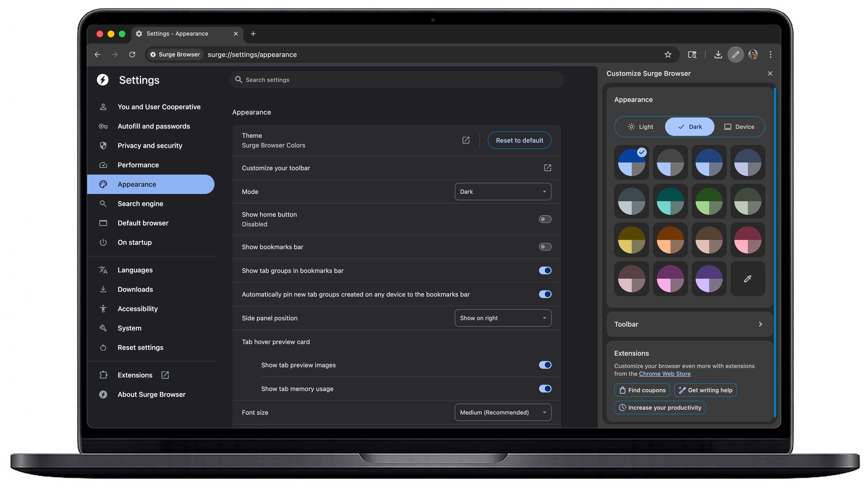Open Downloads settings page
Screen dimensions: 868x485
click(x=151, y=289)
